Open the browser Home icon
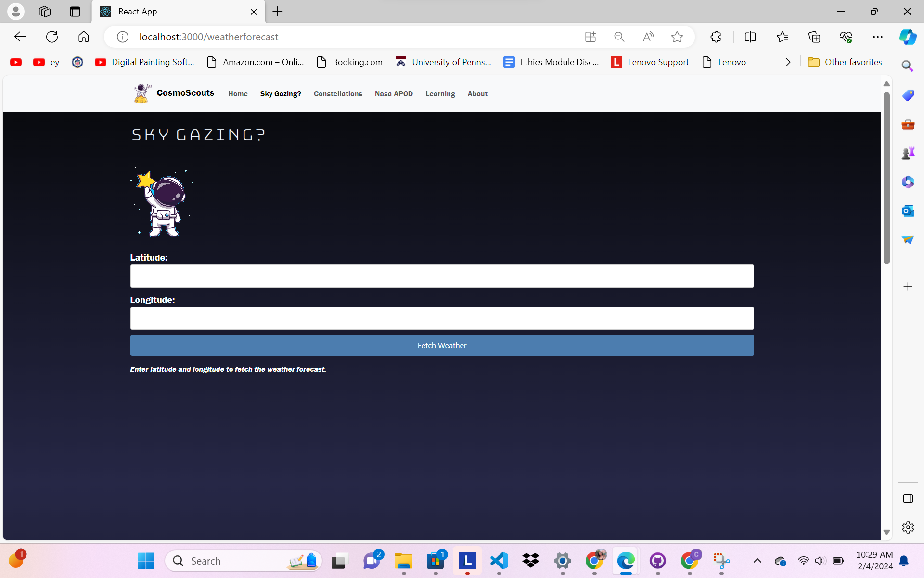This screenshot has width=924, height=578. point(84,37)
